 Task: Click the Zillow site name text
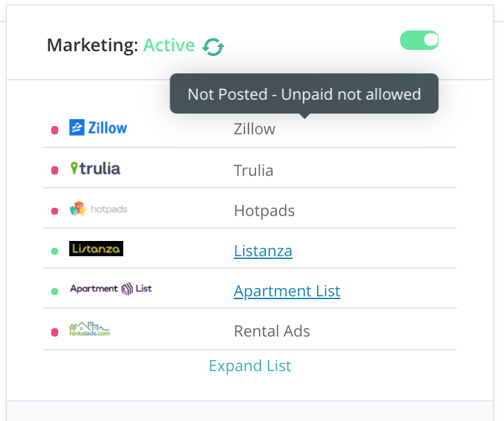pyautogui.click(x=255, y=129)
